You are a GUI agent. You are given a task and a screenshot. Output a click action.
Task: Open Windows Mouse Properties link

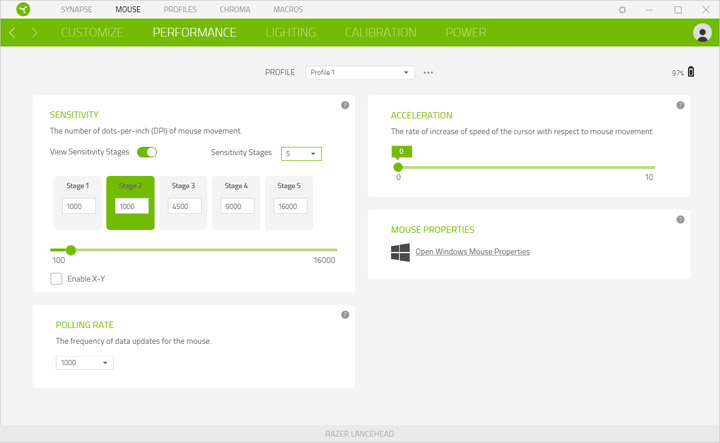[472, 252]
